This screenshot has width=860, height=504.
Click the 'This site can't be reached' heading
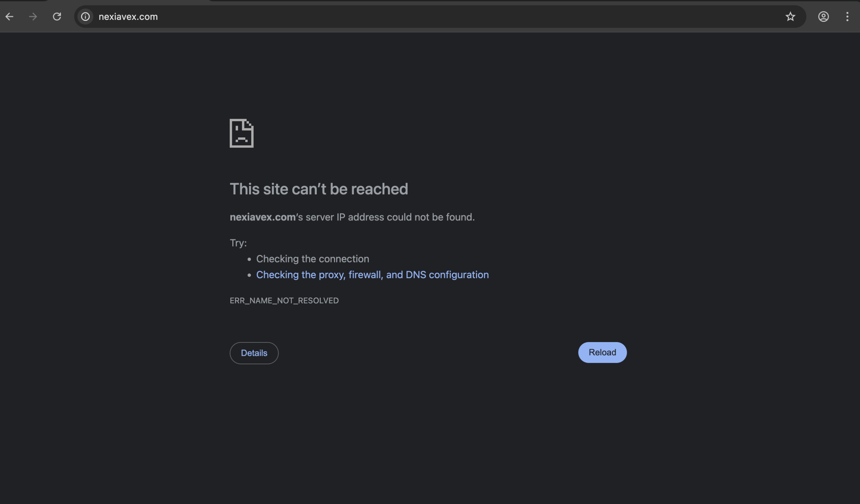pyautogui.click(x=319, y=189)
